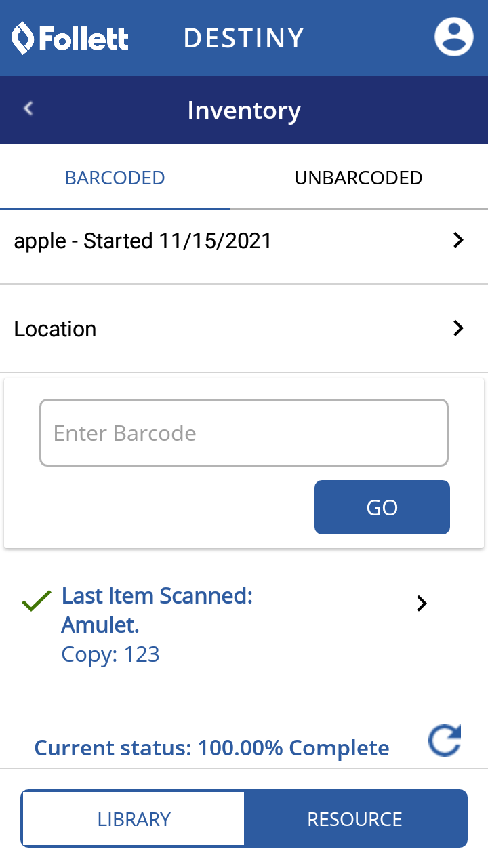The image size is (488, 868).
Task: Select the Location row label
Action: click(x=56, y=329)
